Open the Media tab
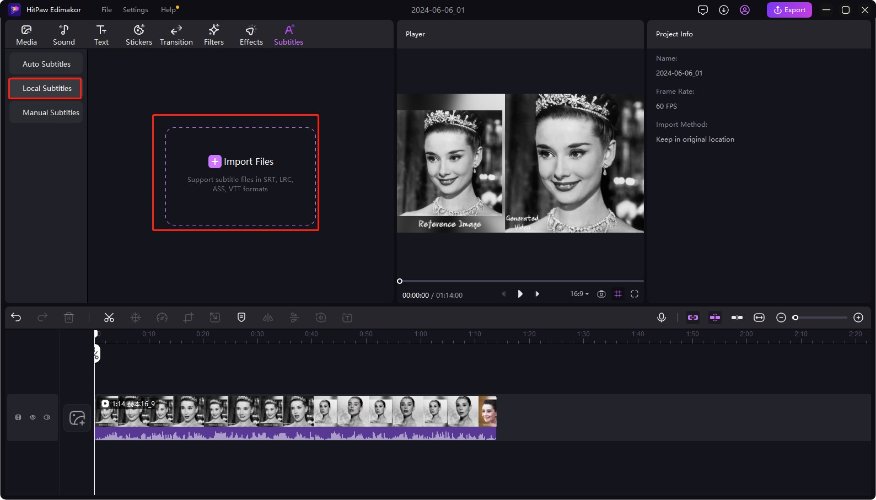Screen dimensions: 876x500 pyautogui.click(x=26, y=35)
